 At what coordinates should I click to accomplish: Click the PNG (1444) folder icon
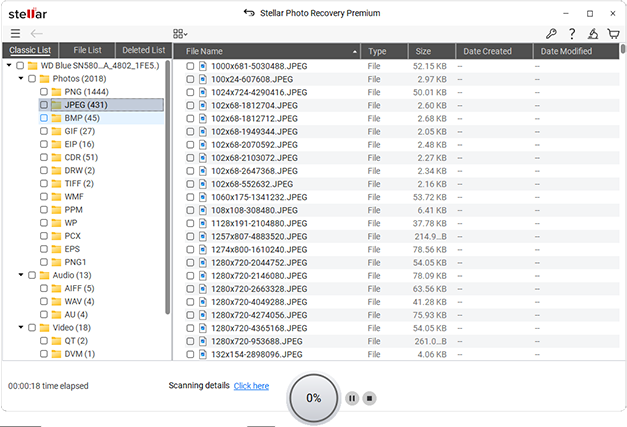click(56, 92)
